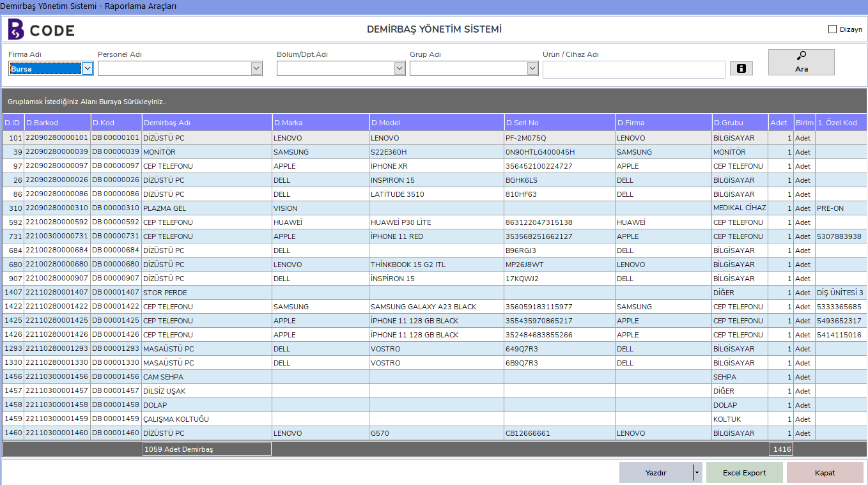Click serial number 6B9Q7R3

pos(560,363)
